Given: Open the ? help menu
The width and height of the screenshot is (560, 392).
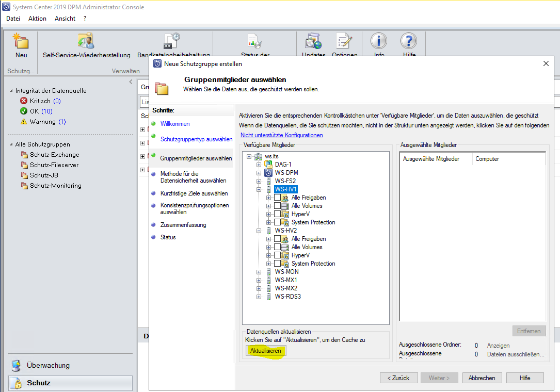Looking at the screenshot, I should tap(85, 19).
